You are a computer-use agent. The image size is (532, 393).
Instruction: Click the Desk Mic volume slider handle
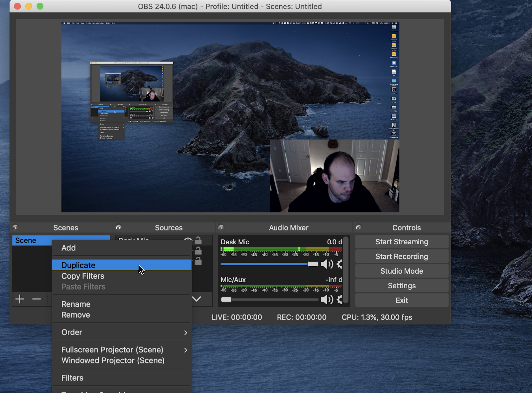point(313,264)
